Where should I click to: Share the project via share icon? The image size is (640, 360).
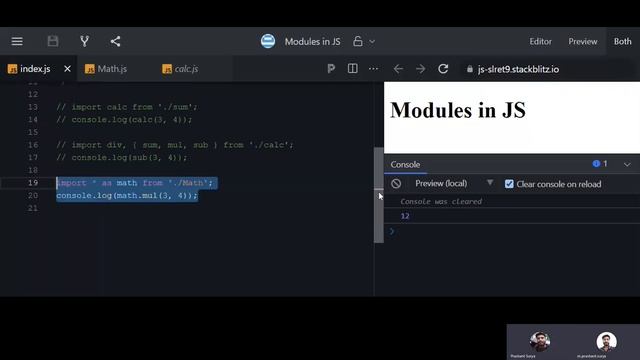click(115, 41)
